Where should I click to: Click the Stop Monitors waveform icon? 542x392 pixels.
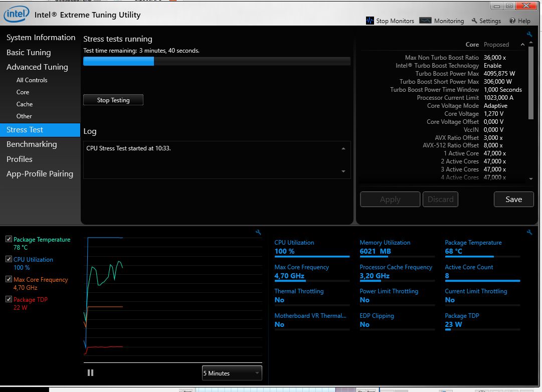[x=370, y=21]
